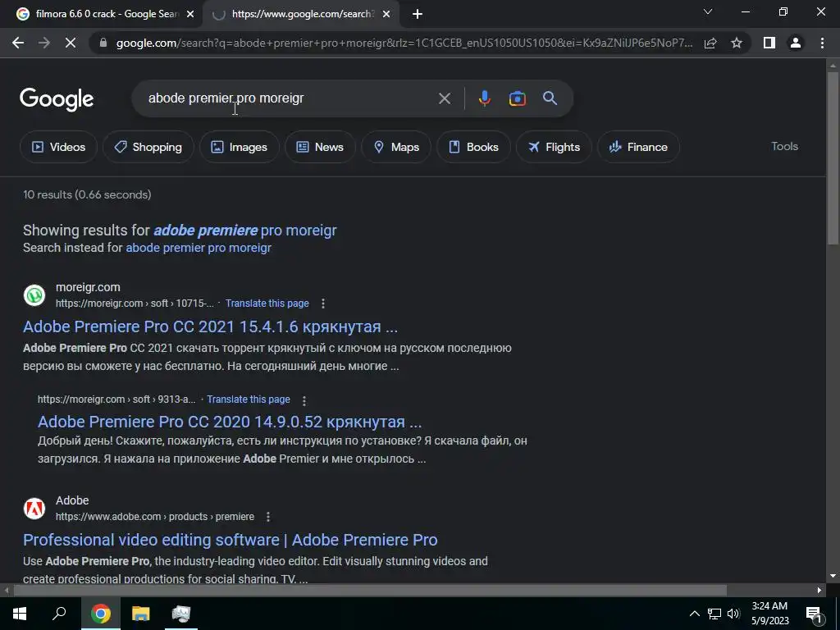Filter results by Flights
Screen dimensions: 840x630
(x=554, y=147)
